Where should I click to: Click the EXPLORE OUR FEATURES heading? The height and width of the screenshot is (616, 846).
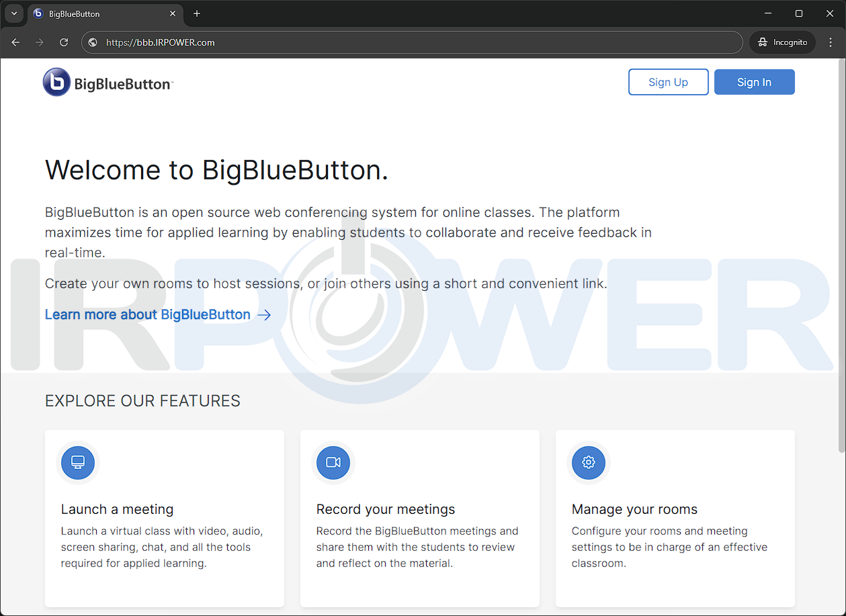point(142,400)
